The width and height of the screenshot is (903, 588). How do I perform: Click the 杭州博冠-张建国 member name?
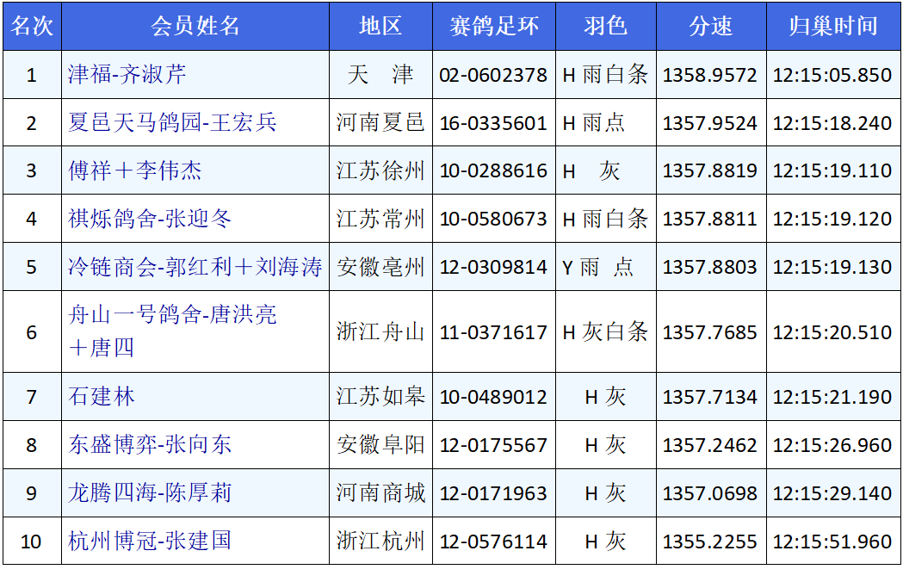150,541
